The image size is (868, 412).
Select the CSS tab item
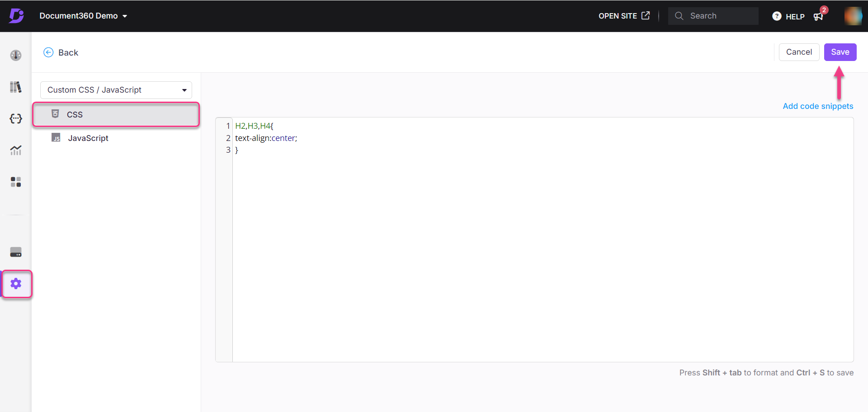[x=116, y=114]
